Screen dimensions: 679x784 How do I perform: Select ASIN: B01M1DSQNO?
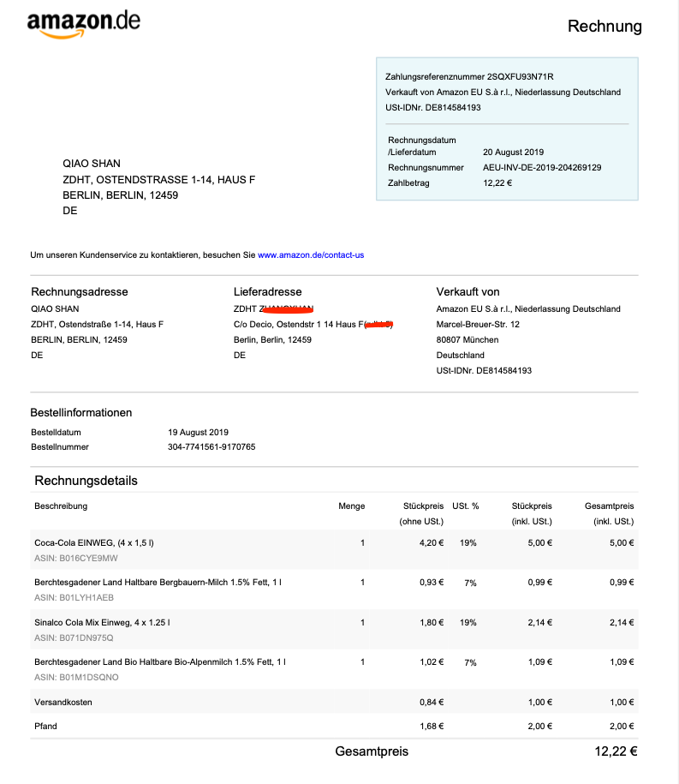click(x=76, y=678)
